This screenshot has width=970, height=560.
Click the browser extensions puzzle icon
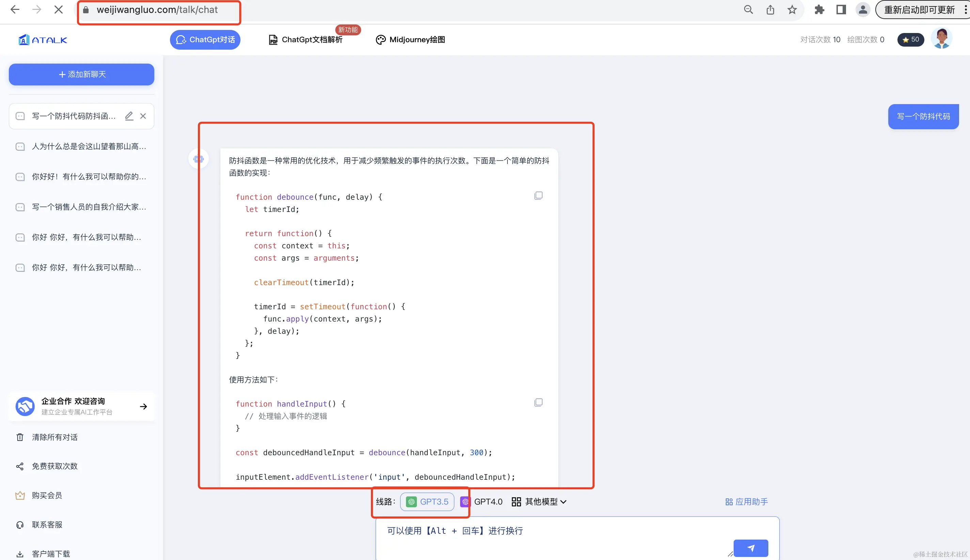[x=819, y=10]
